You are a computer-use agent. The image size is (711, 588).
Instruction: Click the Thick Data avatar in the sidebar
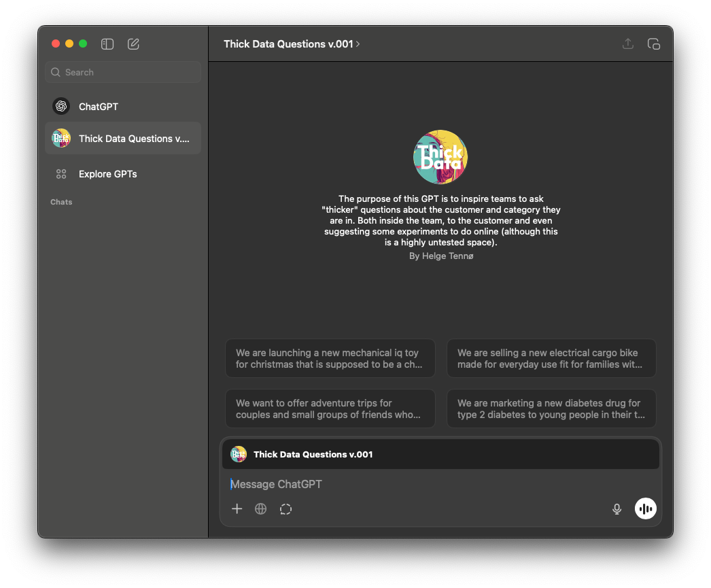point(61,138)
